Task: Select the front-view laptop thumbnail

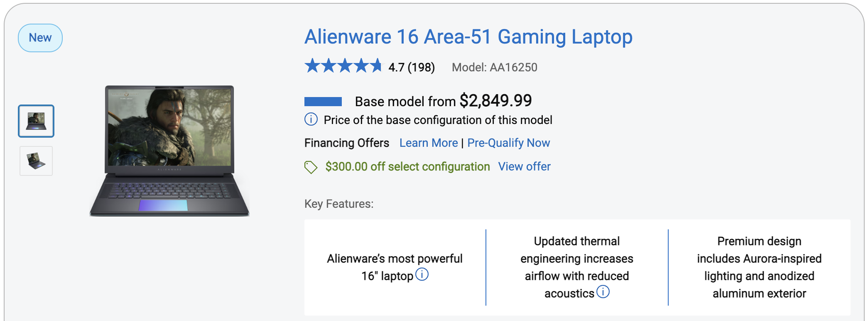Action: (x=36, y=121)
